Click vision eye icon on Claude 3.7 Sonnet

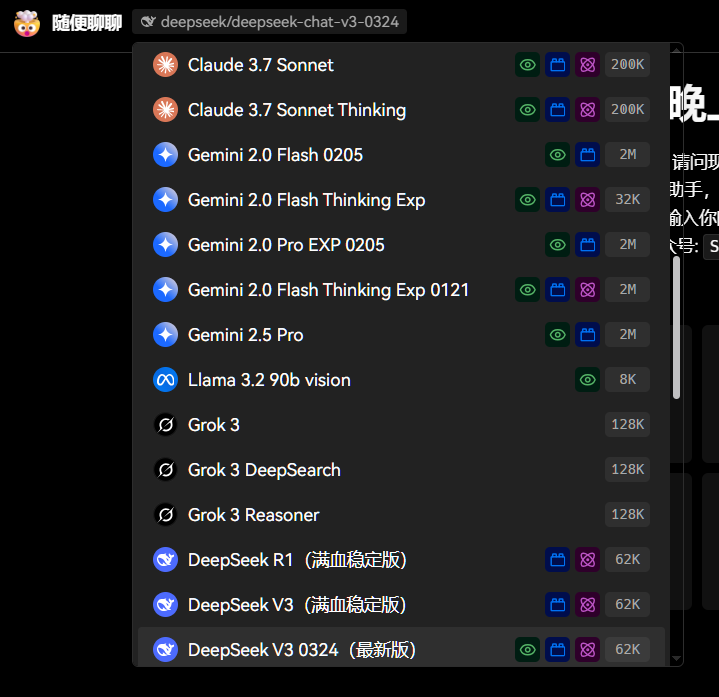click(527, 65)
